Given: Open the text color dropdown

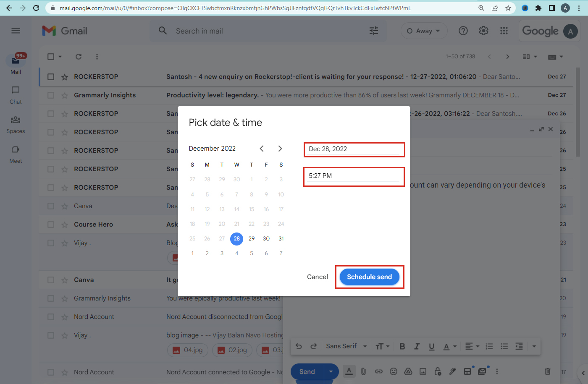Looking at the screenshot, I should tap(450, 346).
